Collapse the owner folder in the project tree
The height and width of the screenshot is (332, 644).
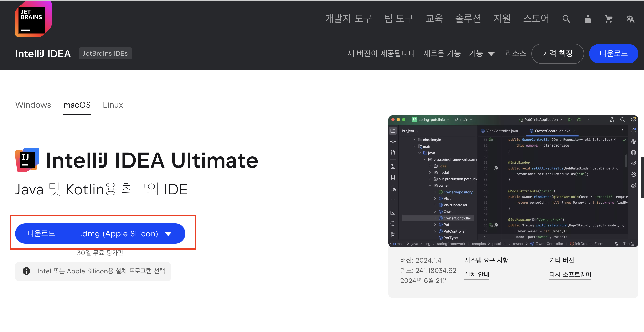pyautogui.click(x=430, y=185)
